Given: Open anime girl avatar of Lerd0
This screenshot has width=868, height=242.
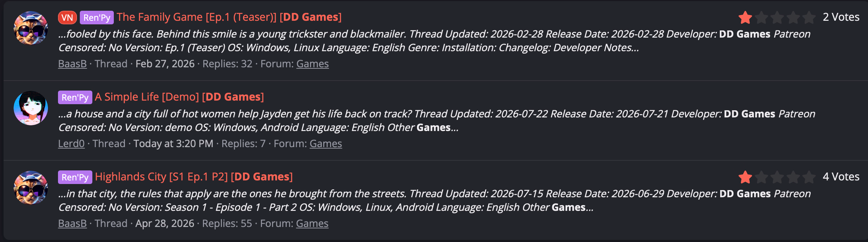Looking at the screenshot, I should click(x=31, y=108).
